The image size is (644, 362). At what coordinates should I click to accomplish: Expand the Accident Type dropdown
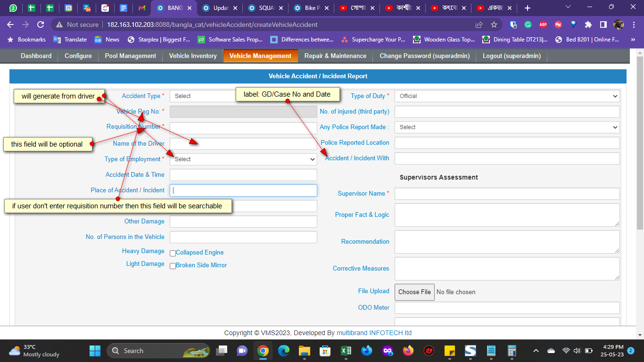coord(203,96)
